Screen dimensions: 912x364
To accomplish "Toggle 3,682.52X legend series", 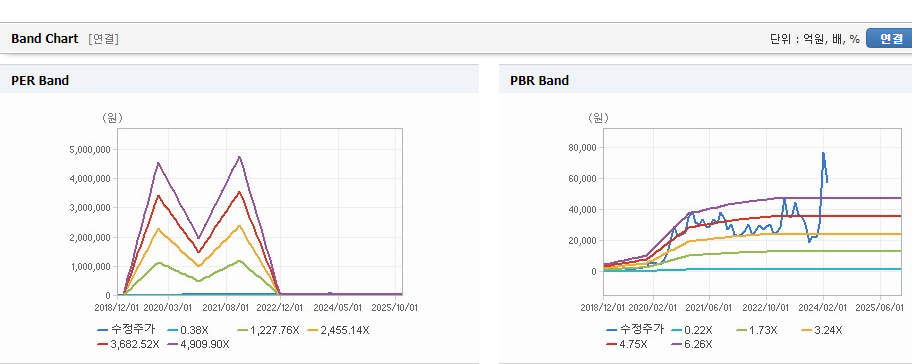I will pyautogui.click(x=129, y=344).
